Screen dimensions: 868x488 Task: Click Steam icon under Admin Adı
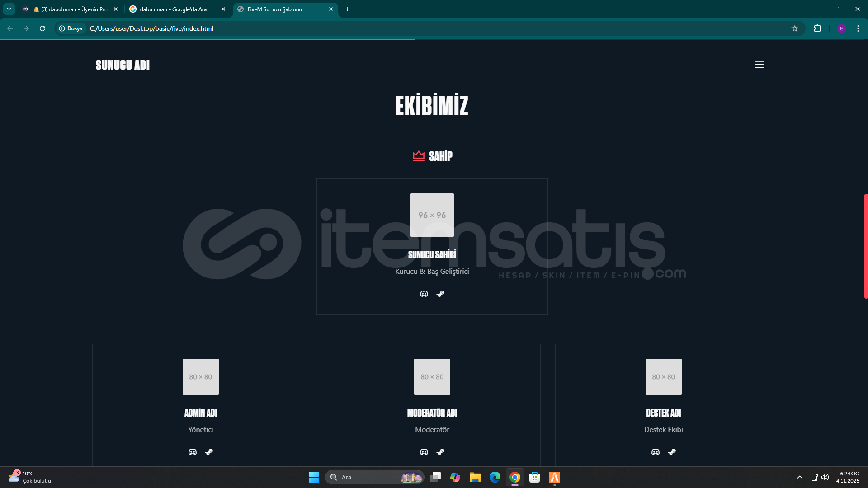[209, 452]
